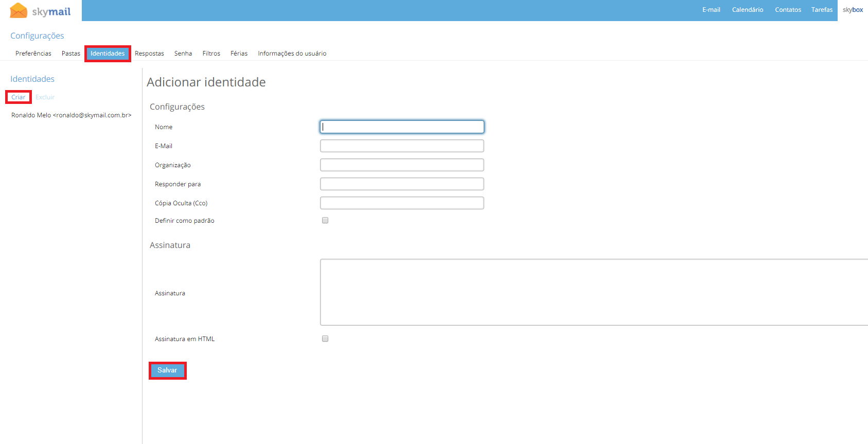868x444 pixels.
Task: Switch to the Preferências tab
Action: 33,54
